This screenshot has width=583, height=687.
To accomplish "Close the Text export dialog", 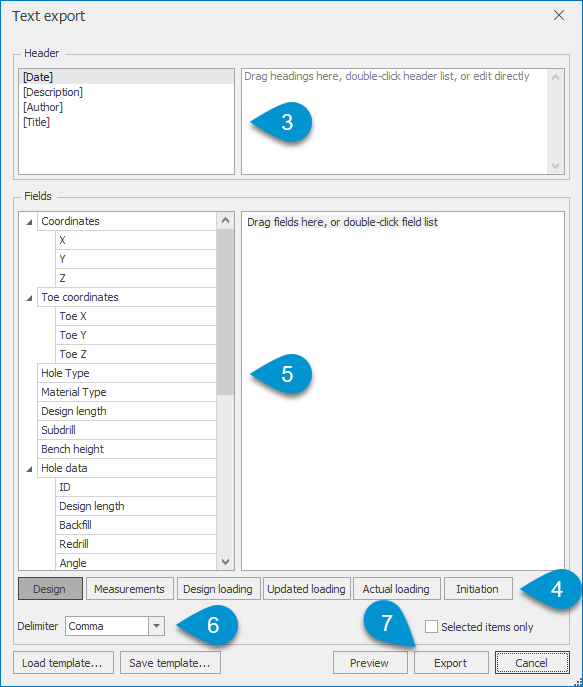I will tap(558, 15).
